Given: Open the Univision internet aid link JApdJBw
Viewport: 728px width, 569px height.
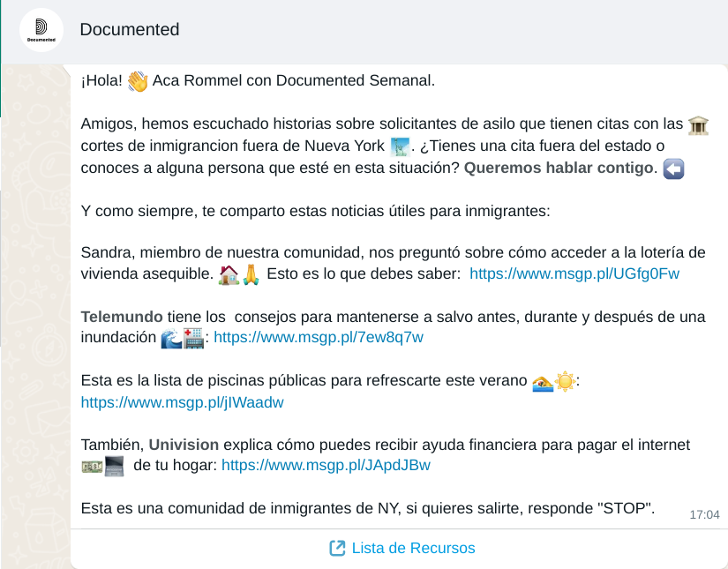Looking at the screenshot, I should click(326, 465).
